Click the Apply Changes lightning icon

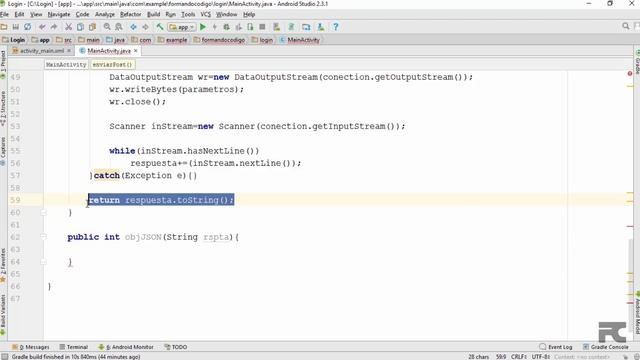pos(215,27)
